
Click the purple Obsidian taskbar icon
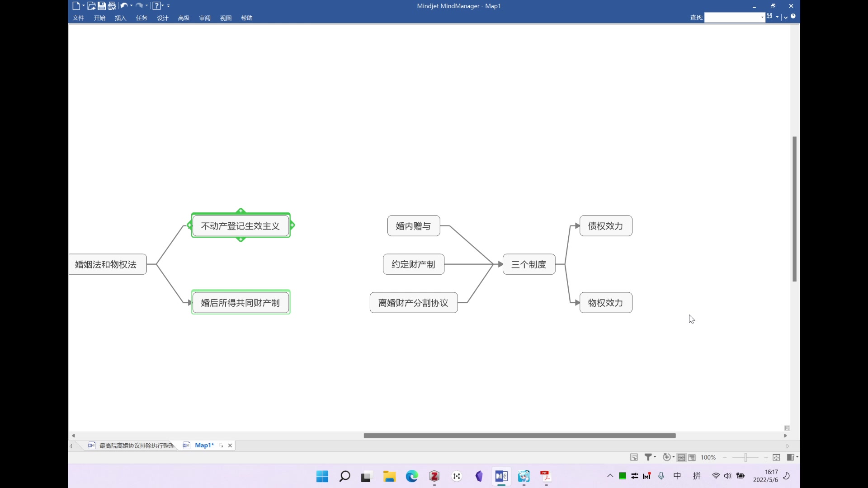coord(479,476)
